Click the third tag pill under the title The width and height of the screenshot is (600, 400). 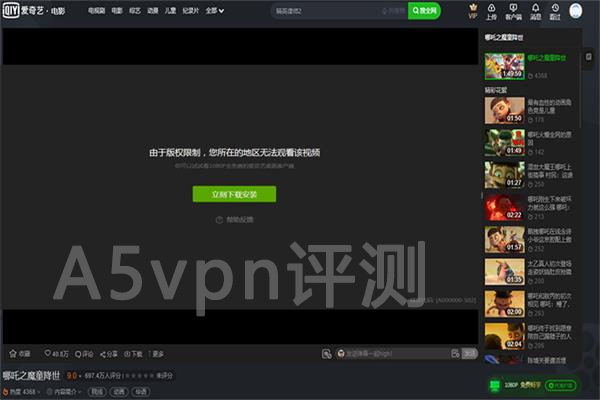click(x=141, y=392)
